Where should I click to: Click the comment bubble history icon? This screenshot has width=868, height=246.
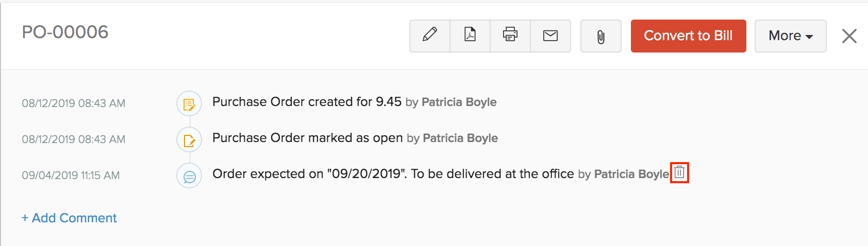pos(189,177)
